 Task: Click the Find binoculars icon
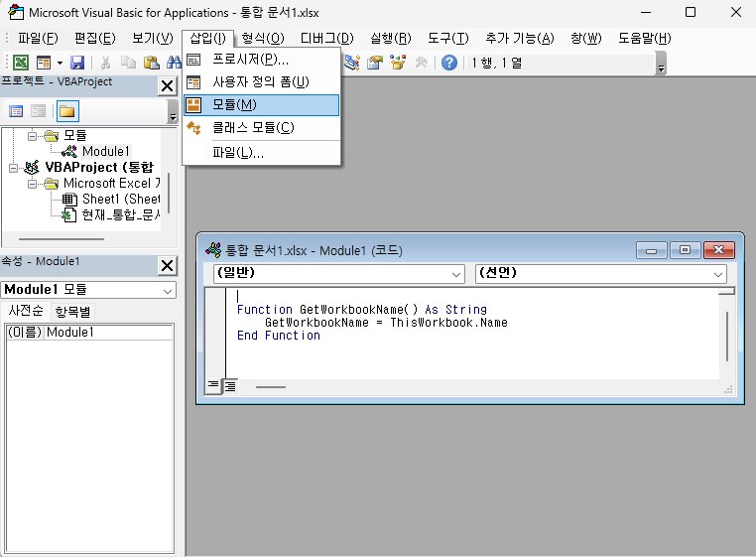(x=174, y=63)
